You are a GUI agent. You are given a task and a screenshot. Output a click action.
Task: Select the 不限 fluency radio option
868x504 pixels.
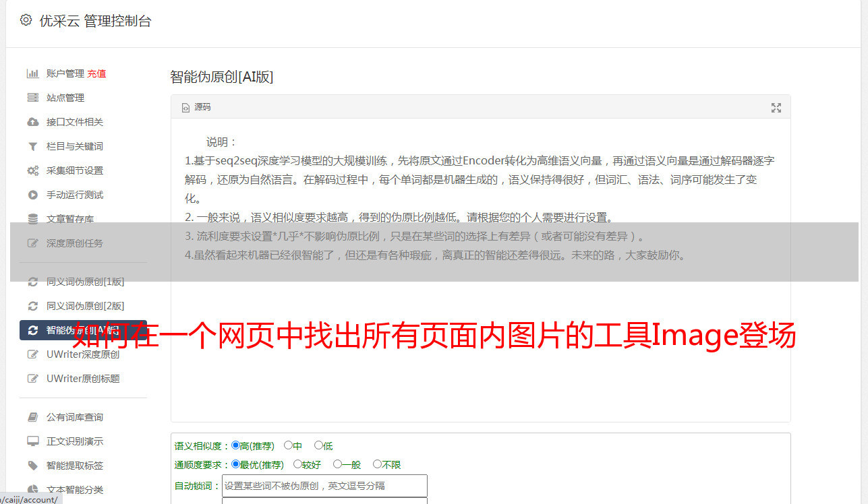(x=377, y=464)
